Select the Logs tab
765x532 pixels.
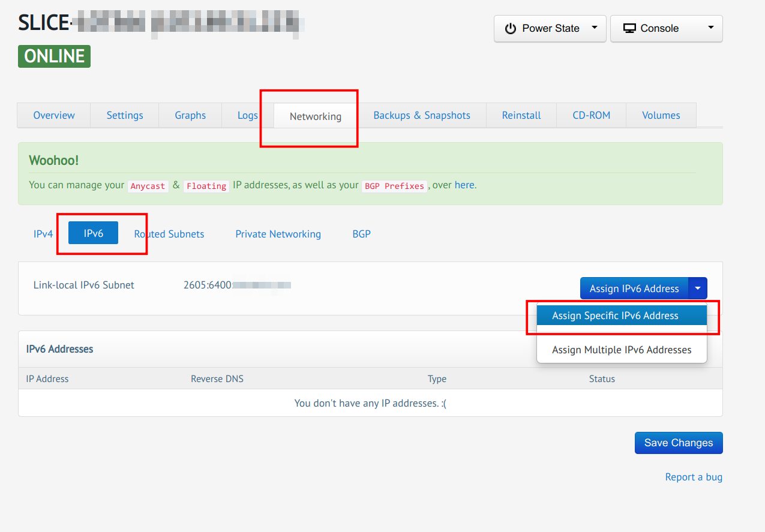point(247,115)
